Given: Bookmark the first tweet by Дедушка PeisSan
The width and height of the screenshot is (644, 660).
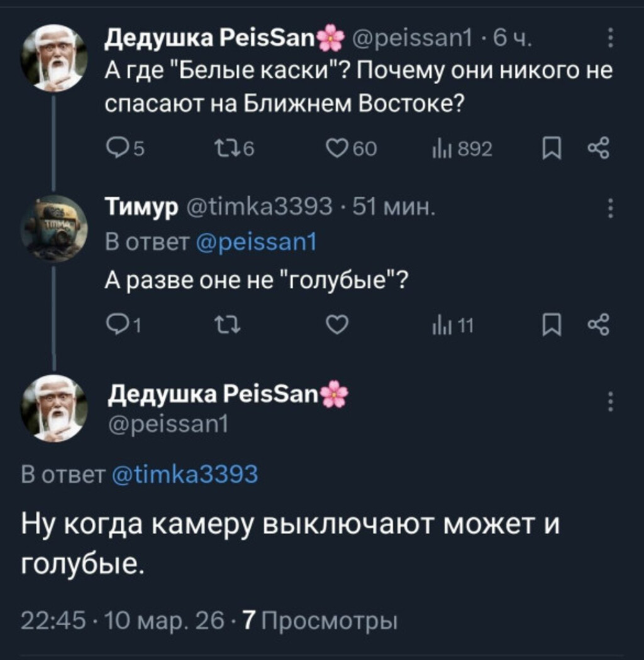Looking at the screenshot, I should coord(550,149).
